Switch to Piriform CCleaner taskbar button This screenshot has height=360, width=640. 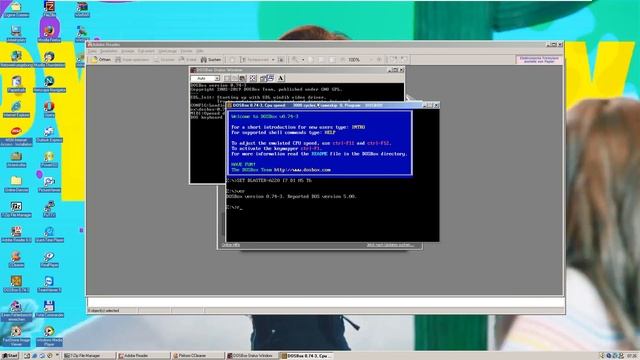pos(197,356)
